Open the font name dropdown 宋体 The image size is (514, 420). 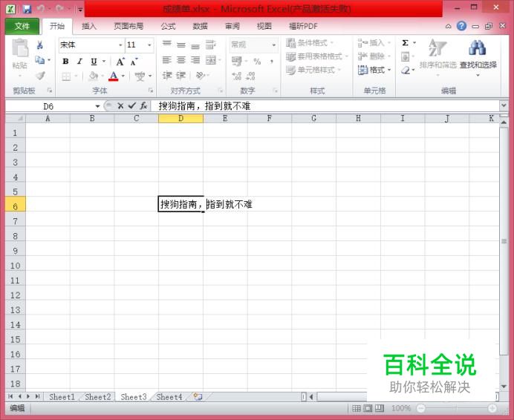click(x=120, y=45)
